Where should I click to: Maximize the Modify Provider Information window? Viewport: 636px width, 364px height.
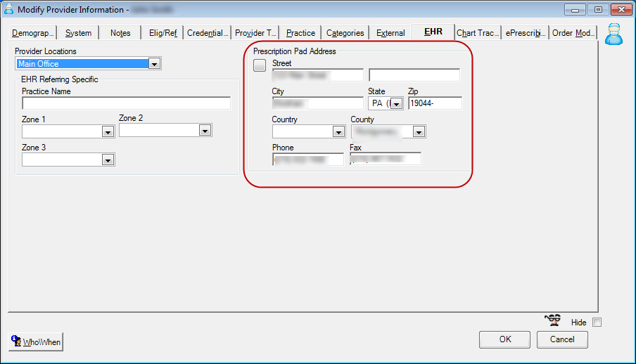598,9
